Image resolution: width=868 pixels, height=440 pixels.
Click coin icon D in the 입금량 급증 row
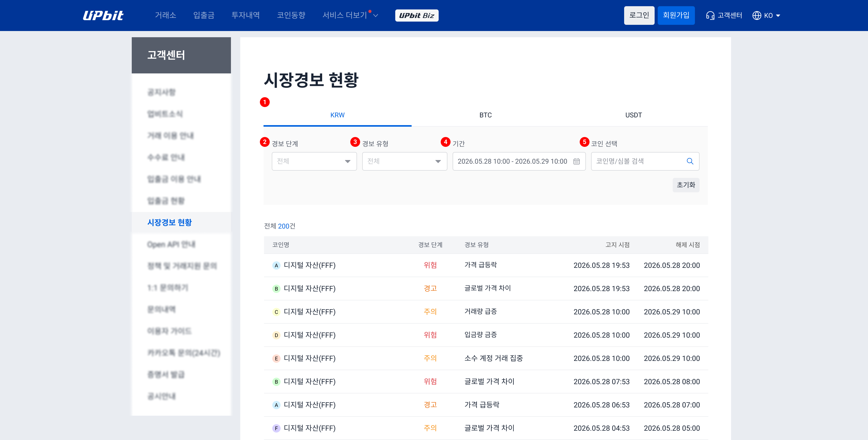[276, 336]
